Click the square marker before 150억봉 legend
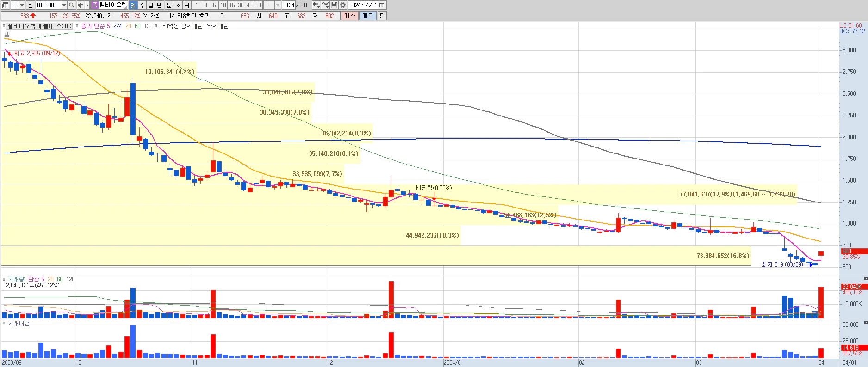This screenshot has width=868, height=367. 155,26
